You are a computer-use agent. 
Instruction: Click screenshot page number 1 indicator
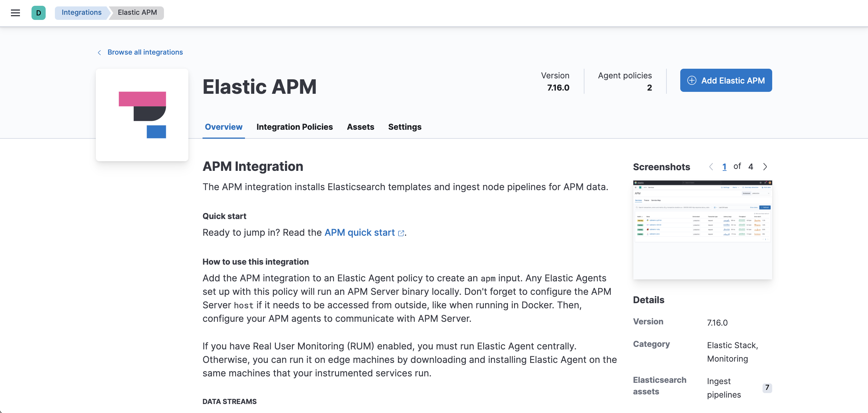coord(724,166)
